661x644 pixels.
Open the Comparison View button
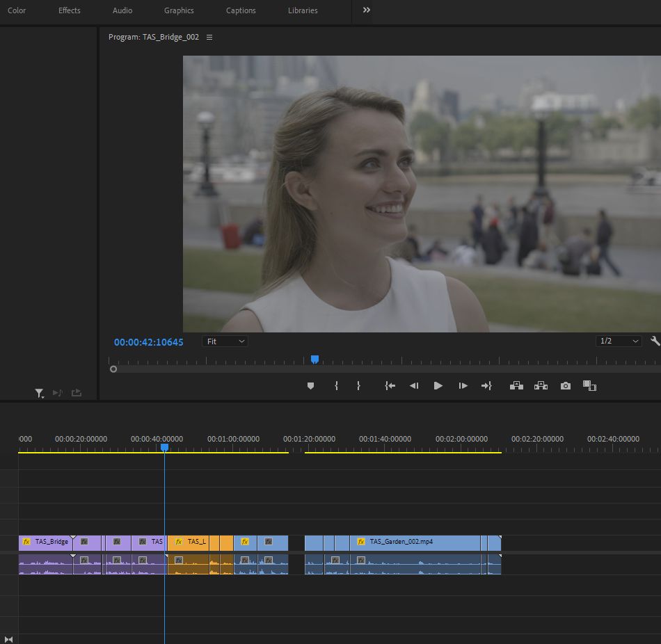589,386
